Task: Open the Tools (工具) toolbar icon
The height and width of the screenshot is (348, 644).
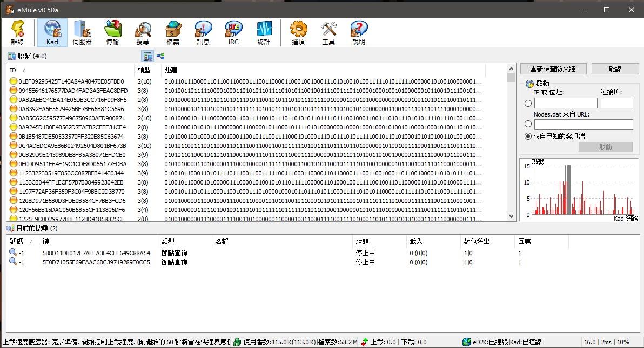Action: [x=328, y=32]
